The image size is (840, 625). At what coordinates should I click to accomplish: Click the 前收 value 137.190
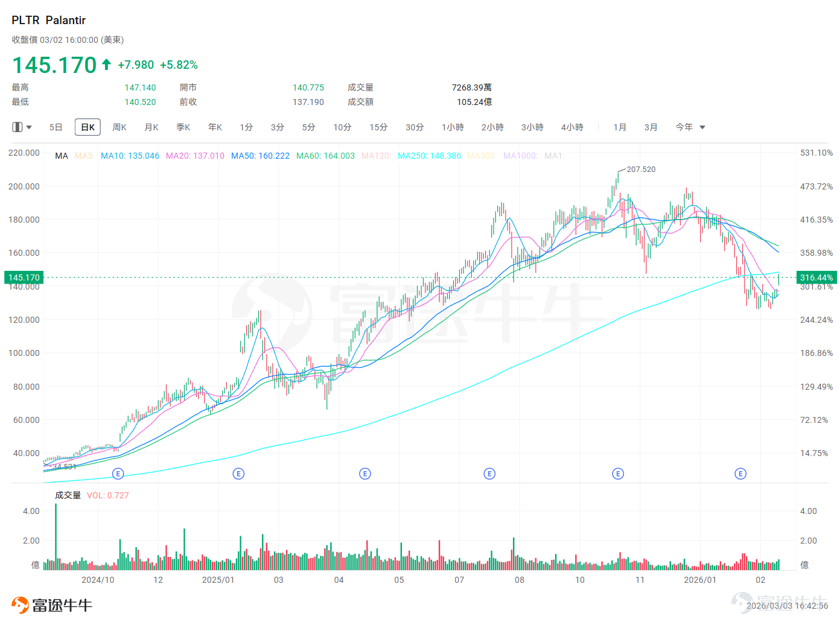tap(308, 102)
